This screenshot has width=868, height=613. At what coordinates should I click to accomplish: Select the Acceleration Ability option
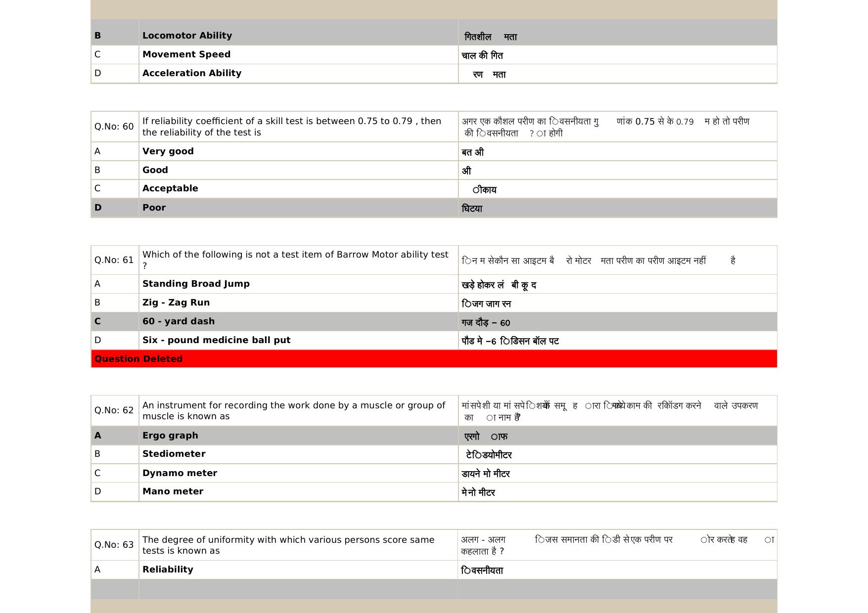(192, 73)
